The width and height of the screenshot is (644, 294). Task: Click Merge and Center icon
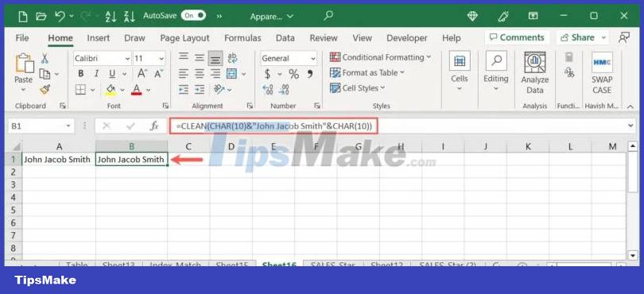click(x=232, y=74)
